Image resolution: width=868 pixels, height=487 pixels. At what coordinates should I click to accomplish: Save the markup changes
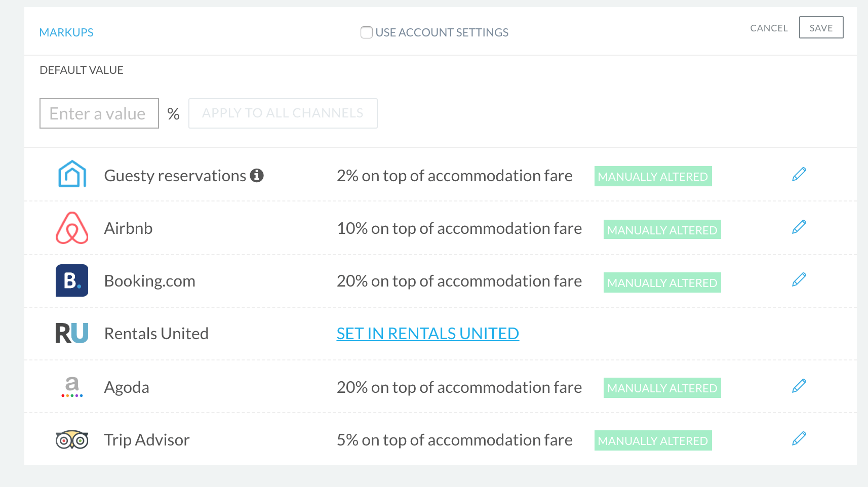(x=821, y=27)
